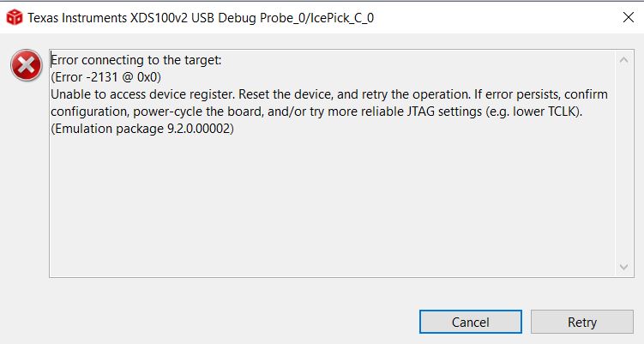The height and width of the screenshot is (344, 644).
Task: Click the Code Composer Studio cube icon
Action: 15,17
